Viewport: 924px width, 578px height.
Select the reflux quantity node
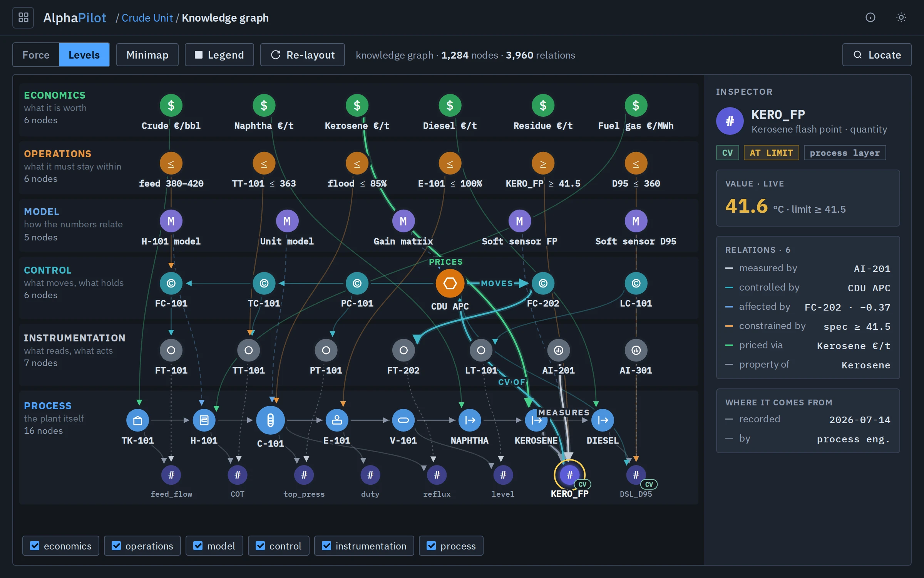437,475
